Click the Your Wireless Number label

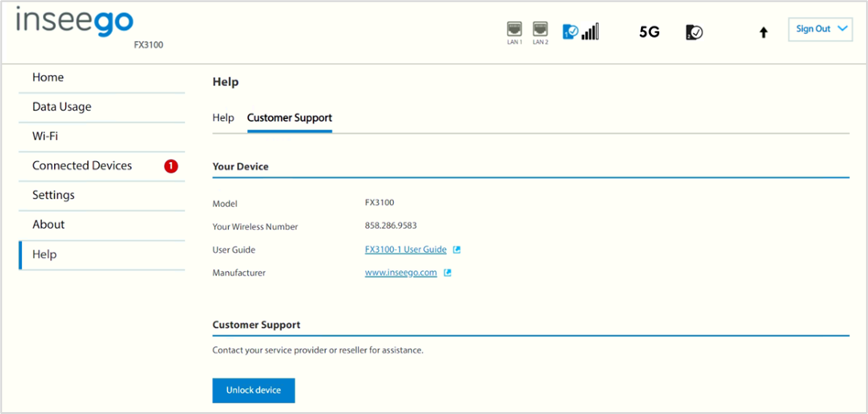click(255, 227)
